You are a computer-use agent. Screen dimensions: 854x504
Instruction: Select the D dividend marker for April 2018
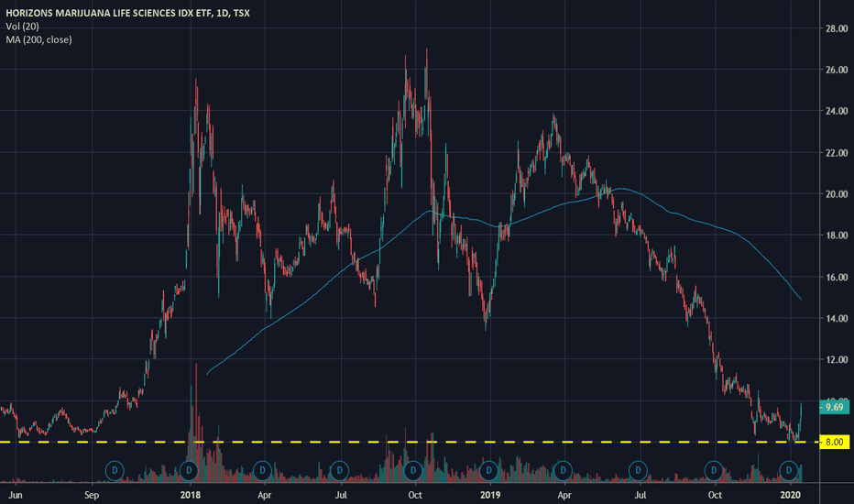click(262, 470)
